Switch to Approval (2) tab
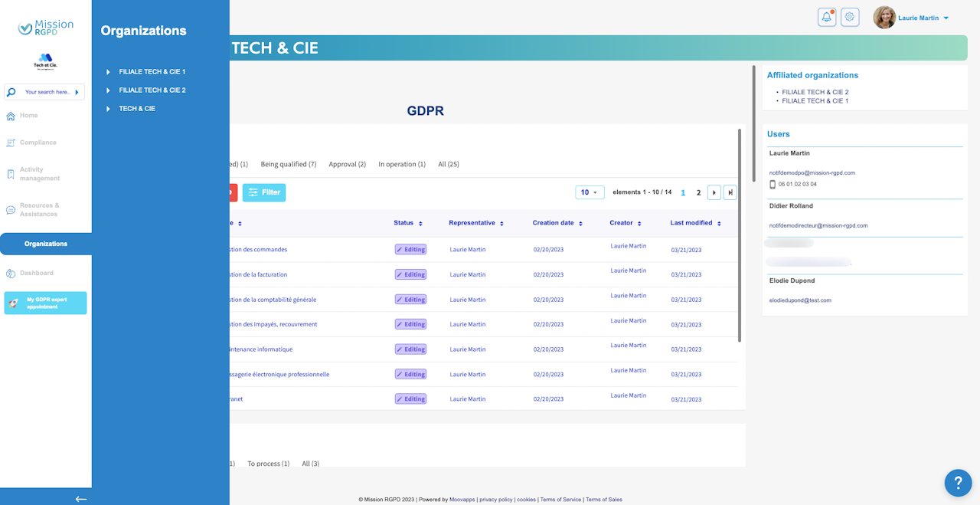Image resolution: width=980 pixels, height=505 pixels. tap(348, 164)
